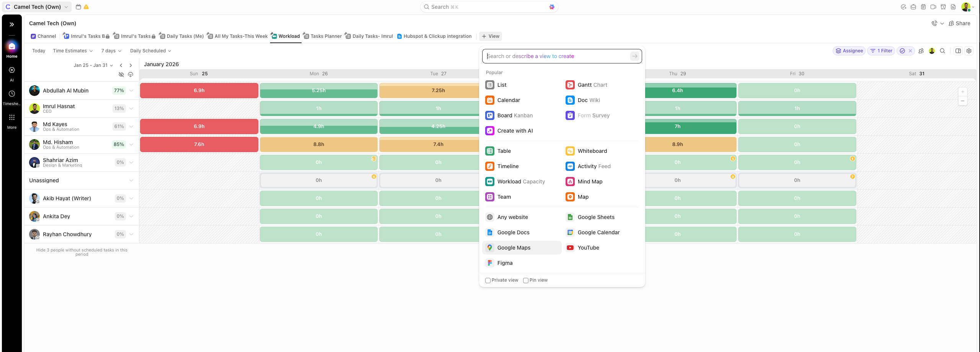
Task: Click Abdullah's red 6.9h Sunday workload block
Action: click(x=199, y=91)
